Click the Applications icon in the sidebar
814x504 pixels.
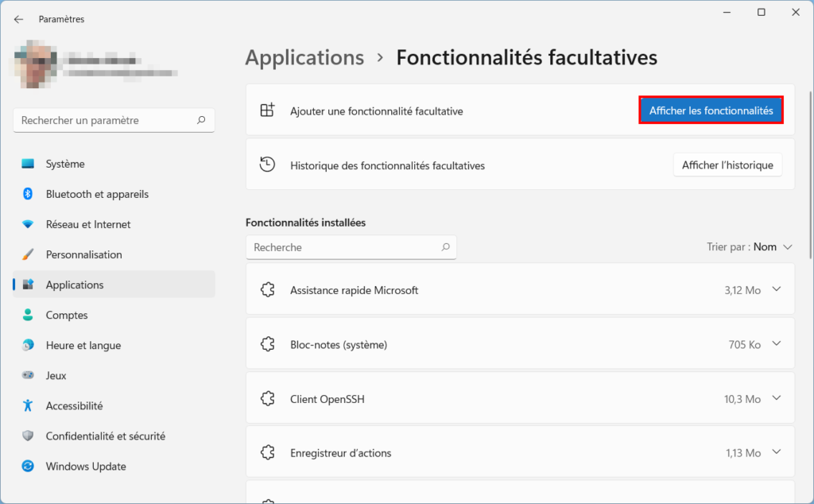pos(28,285)
